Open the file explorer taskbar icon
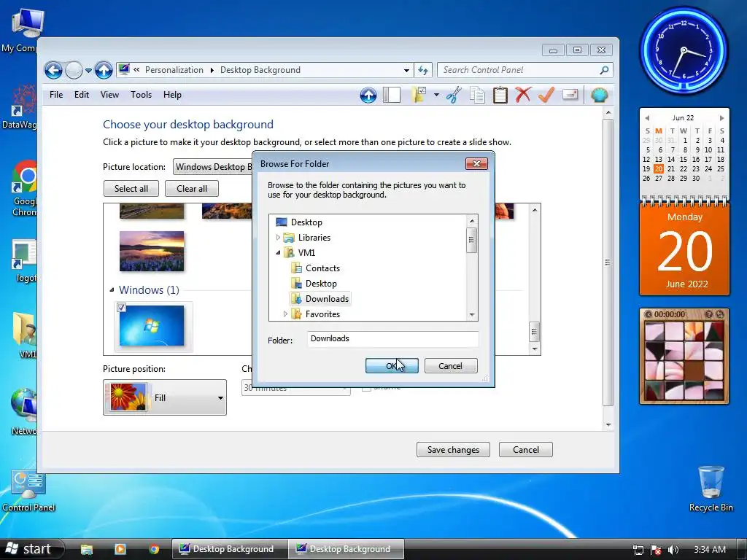Viewport: 747px width, 560px height. pos(87,550)
